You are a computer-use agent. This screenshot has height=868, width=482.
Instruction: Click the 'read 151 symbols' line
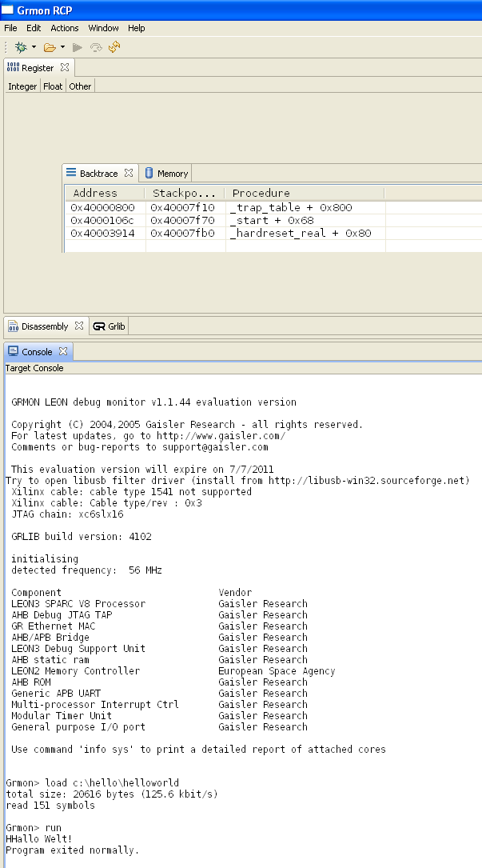tap(50, 806)
